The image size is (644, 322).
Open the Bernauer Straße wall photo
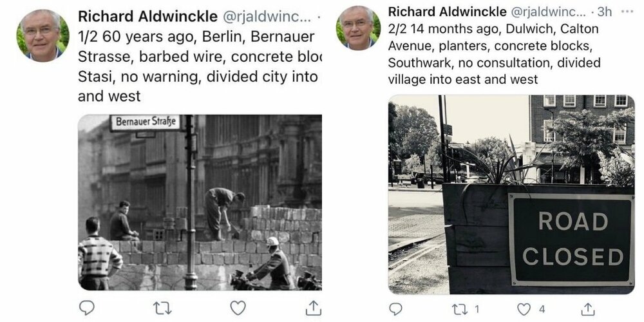(200, 202)
